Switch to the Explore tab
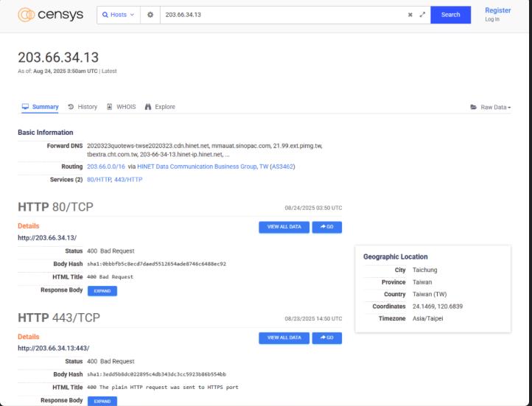Image resolution: width=532 pixels, height=406 pixels. pos(160,107)
